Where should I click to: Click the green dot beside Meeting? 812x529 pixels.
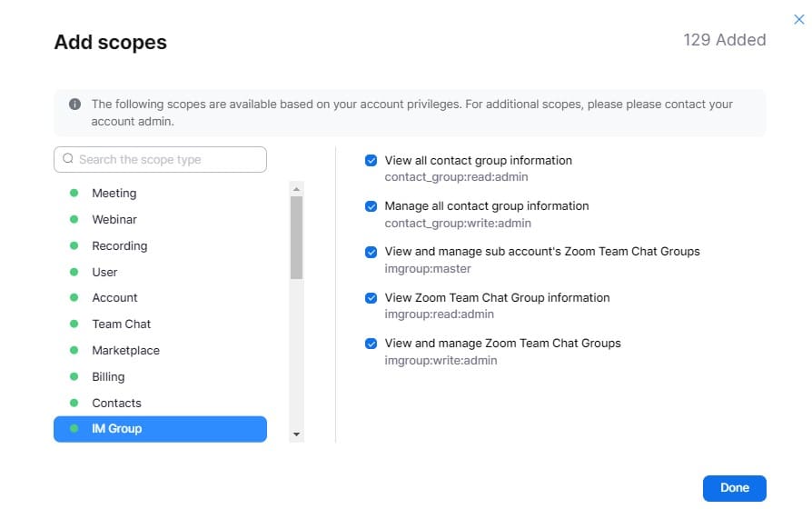point(74,194)
